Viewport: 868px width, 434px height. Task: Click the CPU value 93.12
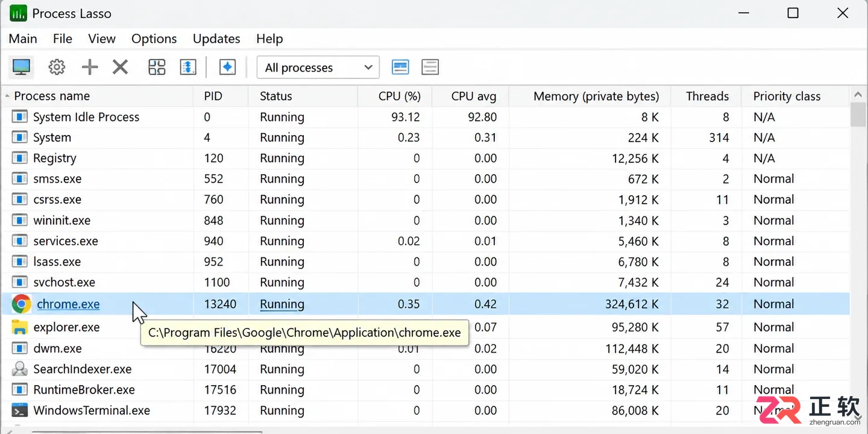(406, 117)
